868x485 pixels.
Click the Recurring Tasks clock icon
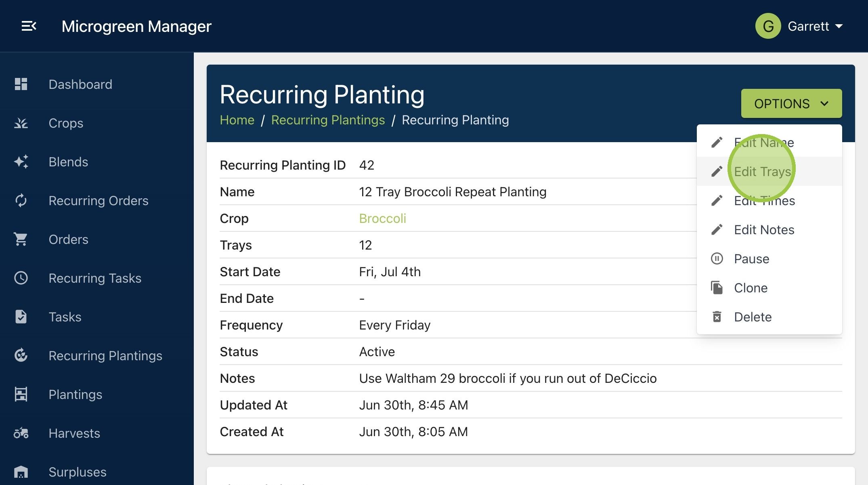coord(21,278)
